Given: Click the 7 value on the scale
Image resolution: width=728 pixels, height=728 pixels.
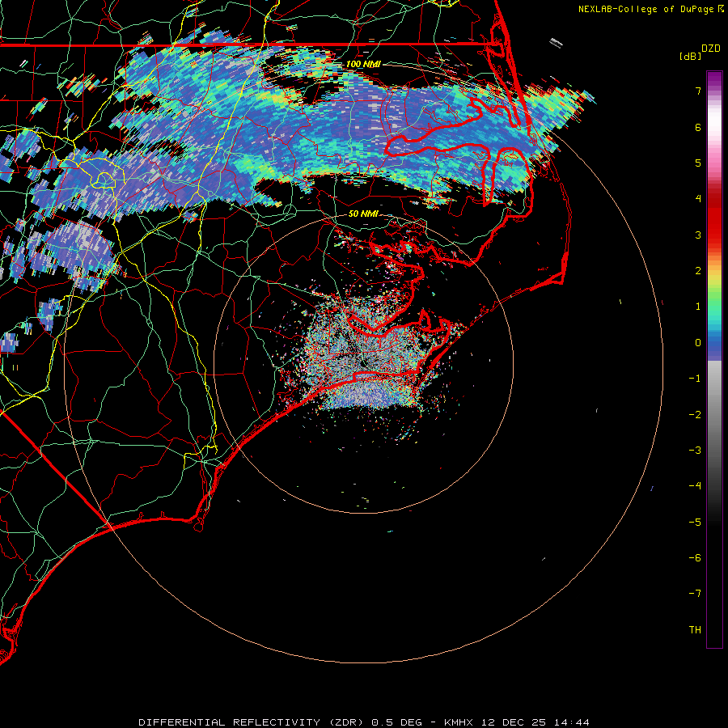Looking at the screenshot, I should click(x=698, y=91).
